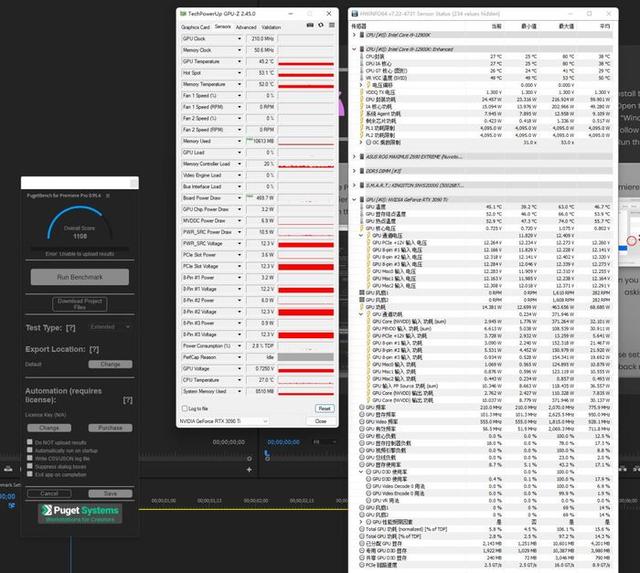Click Export Location [?] help icon
This screenshot has height=573, width=640.
point(94,349)
